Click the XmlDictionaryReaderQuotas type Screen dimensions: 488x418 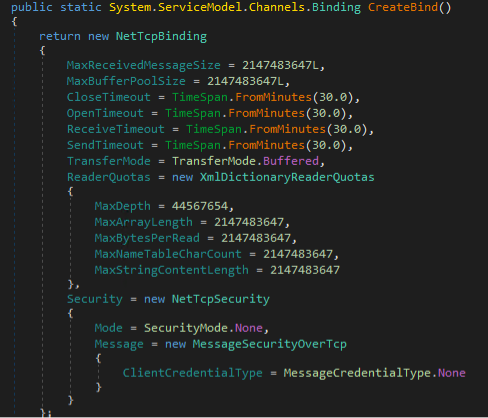[287, 177]
